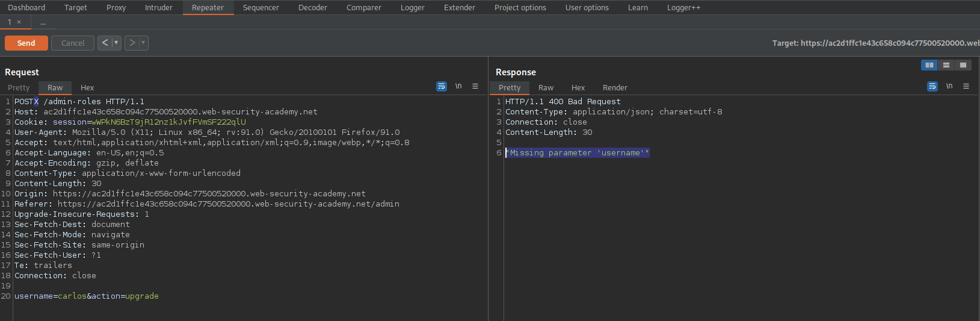This screenshot has width=980, height=321.
Task: Open the Intruder tab
Action: tap(159, 7)
